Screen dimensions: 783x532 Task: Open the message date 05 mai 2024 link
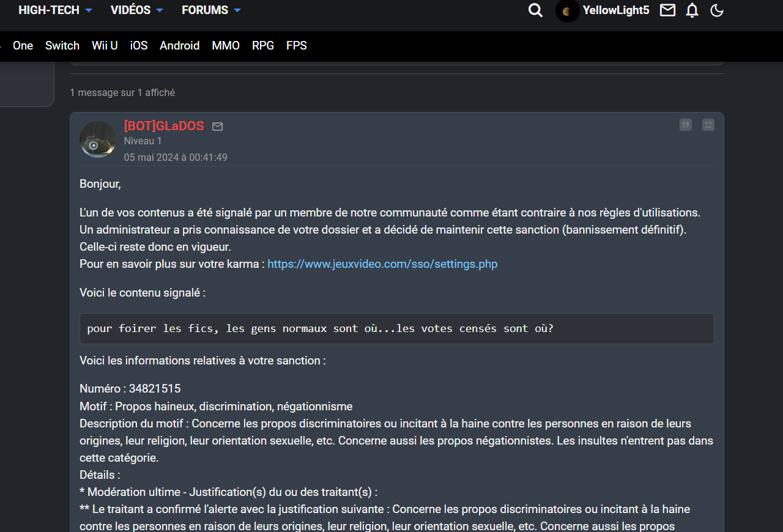pyautogui.click(x=176, y=157)
